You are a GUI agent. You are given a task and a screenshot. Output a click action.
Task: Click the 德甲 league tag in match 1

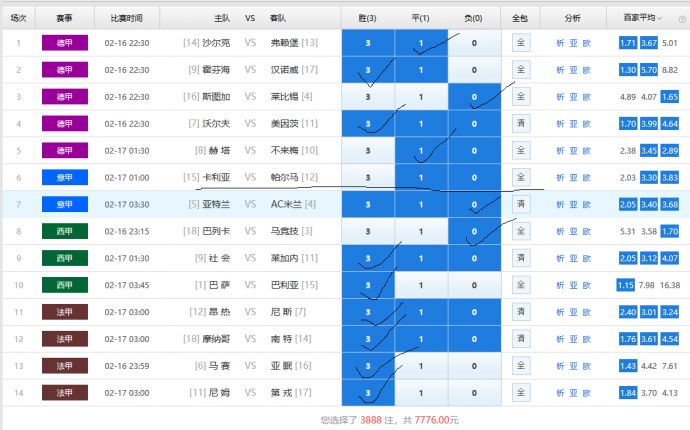point(64,43)
